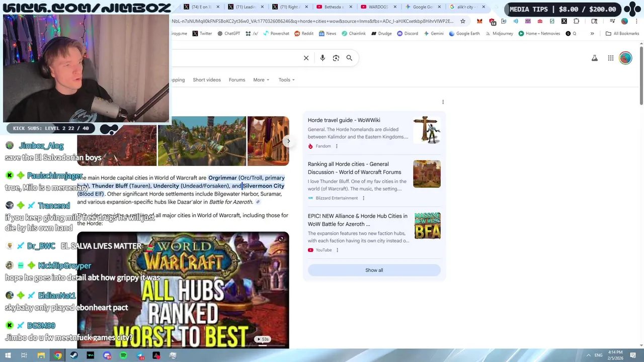Screen dimensions: 644x362
Task: Open All Bookmarks folder
Action: (x=622, y=34)
